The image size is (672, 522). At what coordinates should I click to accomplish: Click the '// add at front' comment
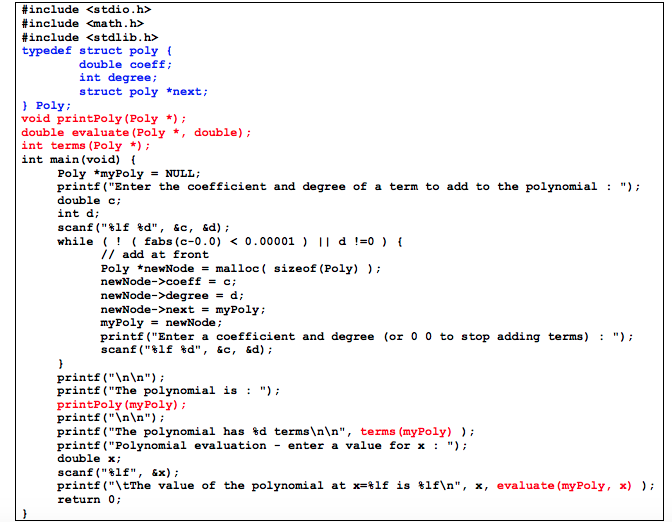pos(155,255)
